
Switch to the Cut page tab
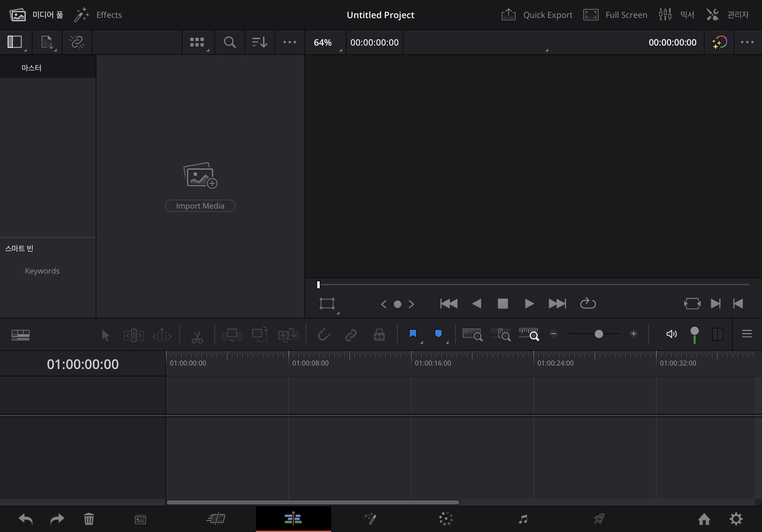click(x=216, y=519)
